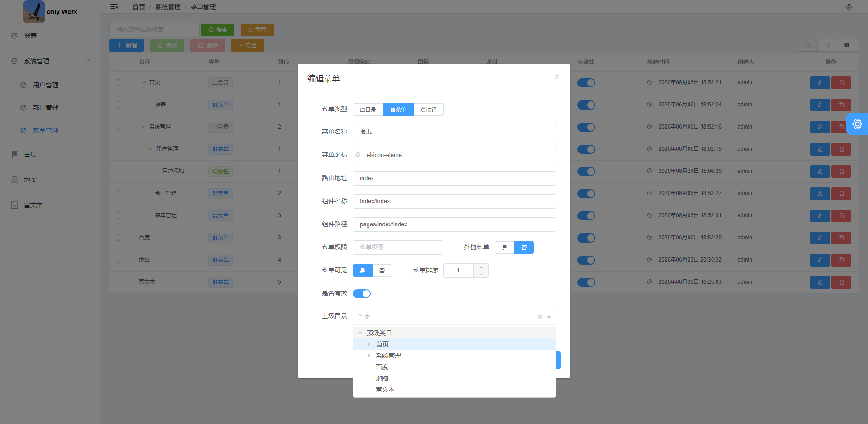Check the checkbox for the 百度 row

(119, 238)
